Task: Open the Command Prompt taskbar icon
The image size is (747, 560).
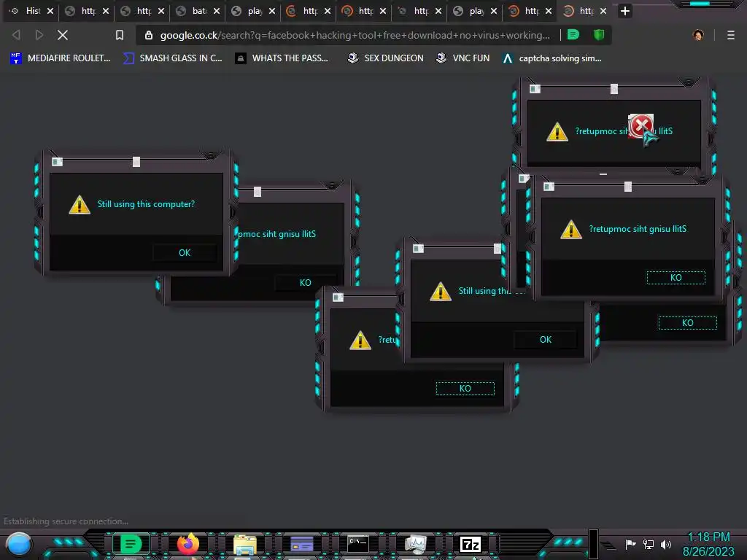Action: click(357, 543)
